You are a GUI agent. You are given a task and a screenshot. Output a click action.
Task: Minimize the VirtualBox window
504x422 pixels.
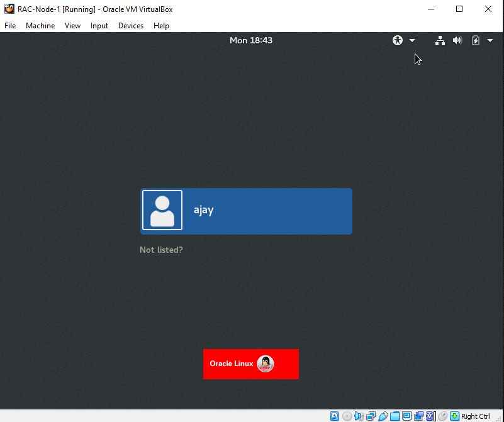pos(431,9)
